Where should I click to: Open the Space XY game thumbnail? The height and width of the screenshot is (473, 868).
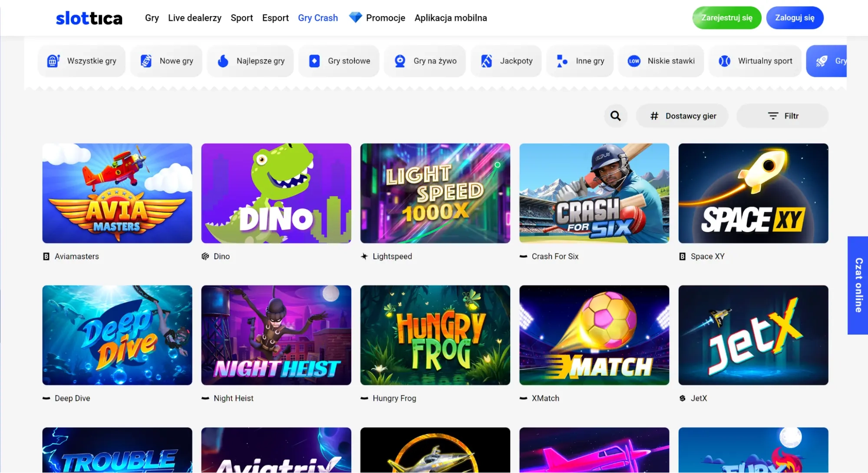point(753,193)
